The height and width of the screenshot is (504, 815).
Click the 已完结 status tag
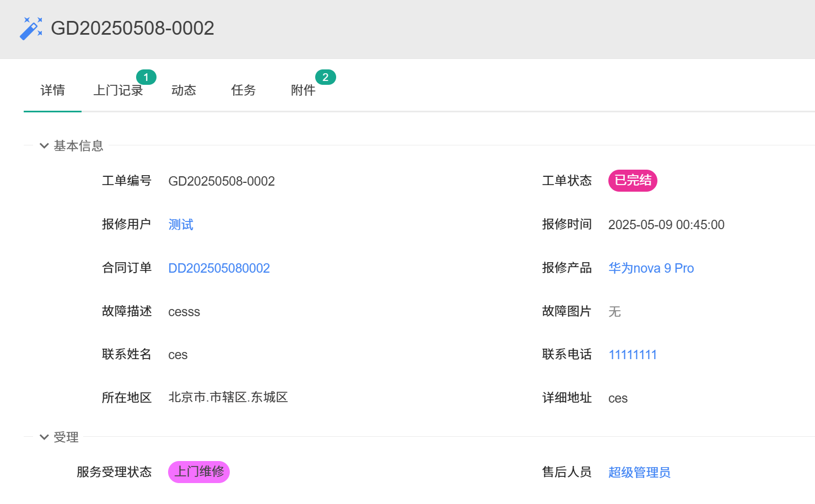pyautogui.click(x=632, y=181)
